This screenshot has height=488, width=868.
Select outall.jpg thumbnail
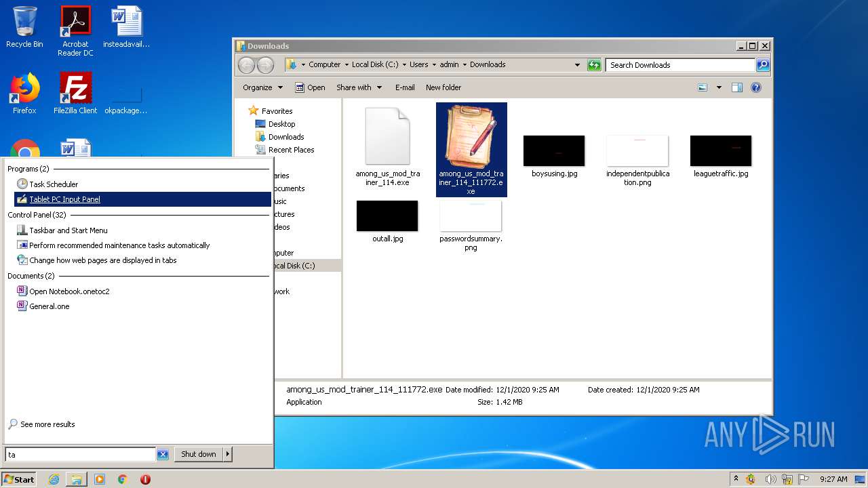coord(387,221)
